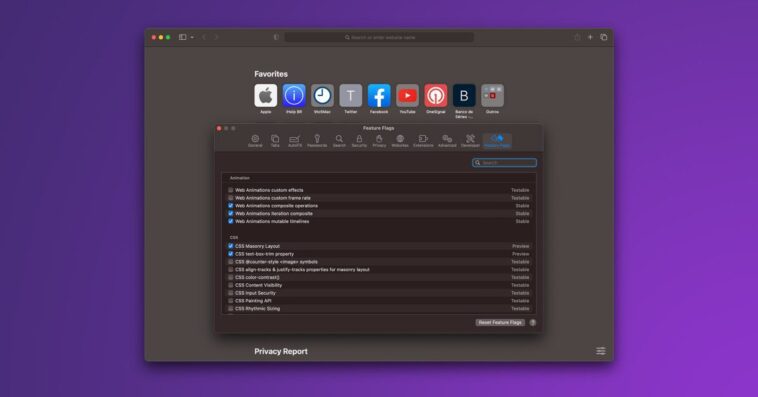This screenshot has width=758, height=397.
Task: Switch to the Advanced preferences tab
Action: point(447,141)
